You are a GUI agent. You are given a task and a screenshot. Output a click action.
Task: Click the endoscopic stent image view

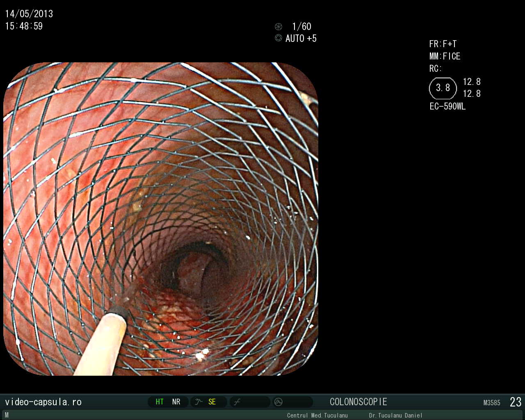161,219
